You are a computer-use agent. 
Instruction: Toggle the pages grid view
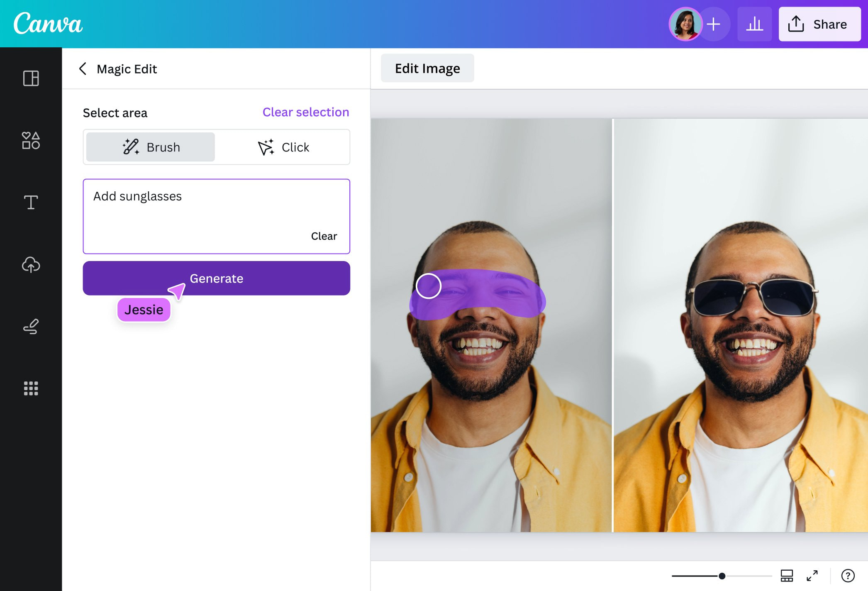point(787,576)
